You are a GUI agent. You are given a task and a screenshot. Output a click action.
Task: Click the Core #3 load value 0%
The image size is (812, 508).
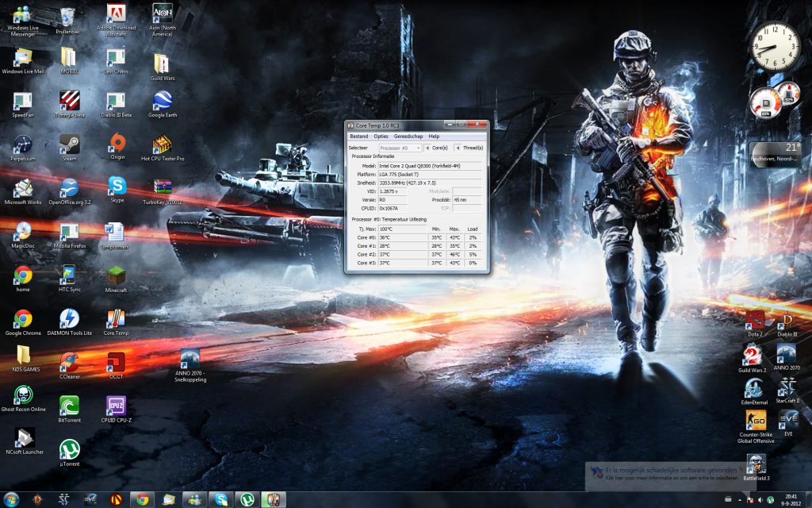(473, 263)
